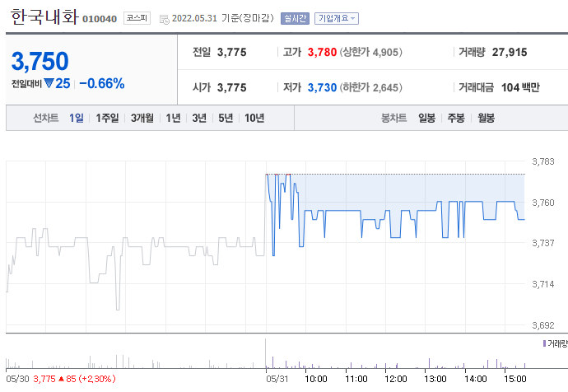Click the 11:00 time axis label

pos(356,379)
